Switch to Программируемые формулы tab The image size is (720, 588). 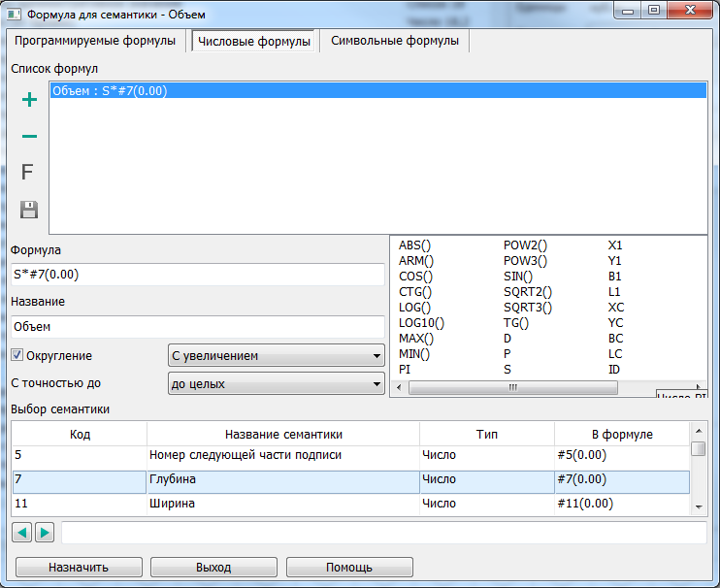95,42
